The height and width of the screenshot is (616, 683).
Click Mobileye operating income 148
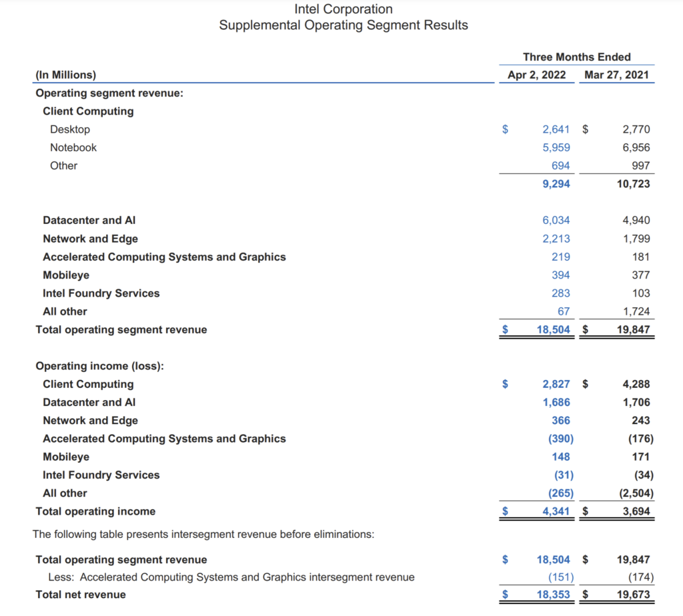560,457
